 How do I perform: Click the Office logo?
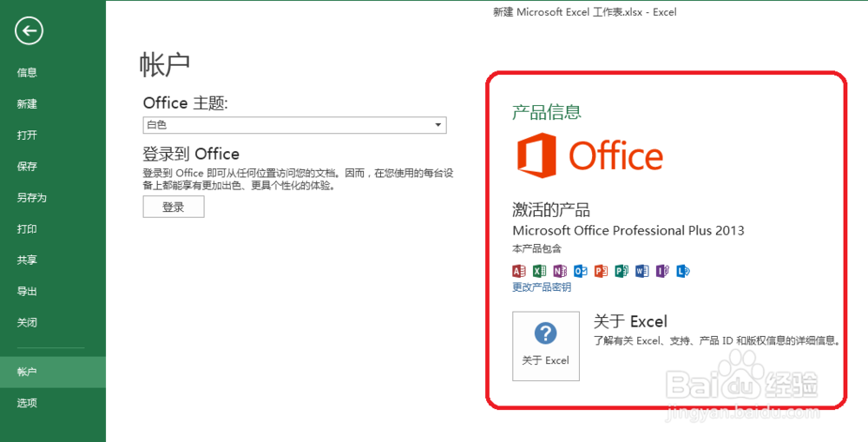(x=589, y=155)
